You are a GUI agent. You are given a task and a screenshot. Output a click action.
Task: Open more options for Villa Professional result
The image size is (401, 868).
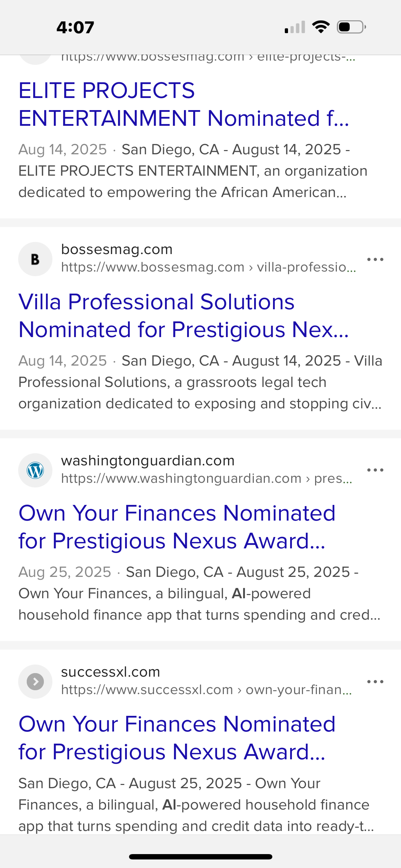tap(375, 259)
